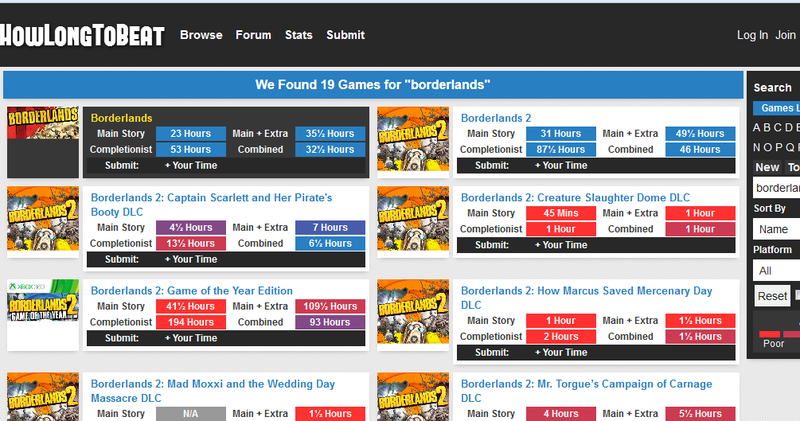Click Mr. Torgue's Main + Extra 5½ Hours cell

tap(700, 414)
